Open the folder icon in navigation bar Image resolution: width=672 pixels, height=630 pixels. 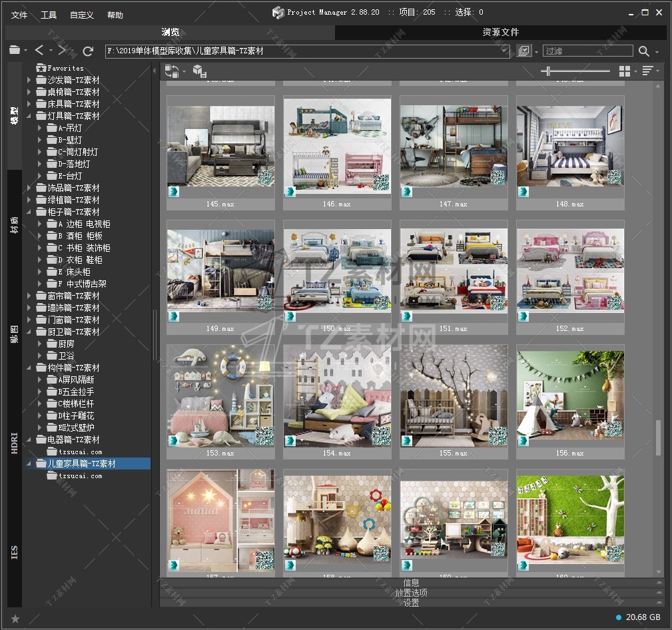[15, 51]
